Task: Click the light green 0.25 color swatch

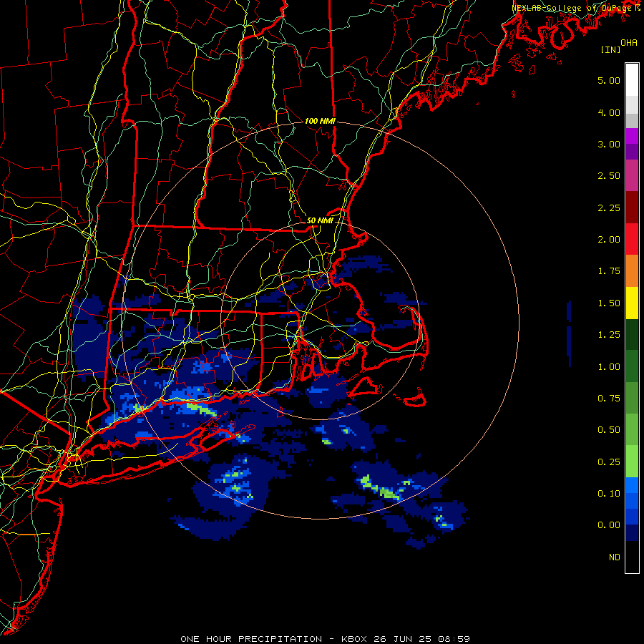Action: [632, 462]
